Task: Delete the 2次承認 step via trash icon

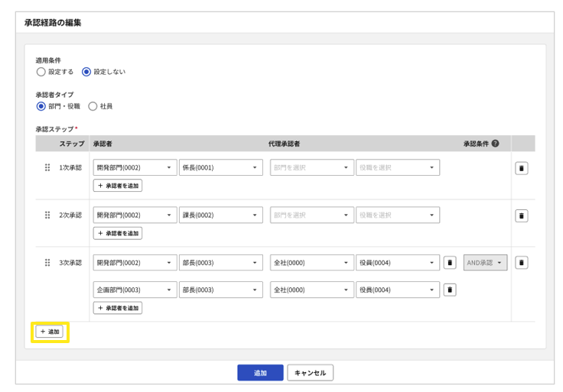Action: 521,215
